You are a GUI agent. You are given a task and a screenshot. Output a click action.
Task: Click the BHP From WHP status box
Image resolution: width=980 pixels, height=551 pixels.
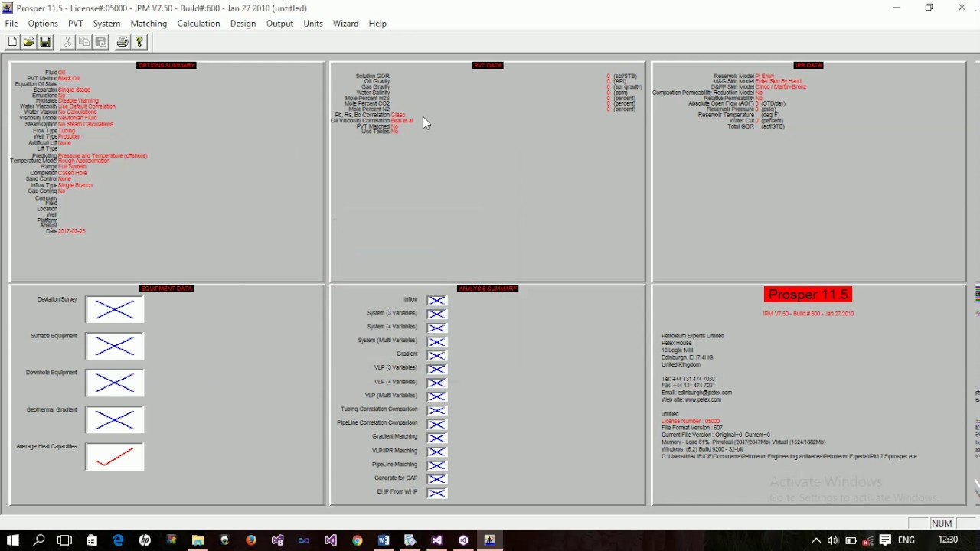click(437, 493)
